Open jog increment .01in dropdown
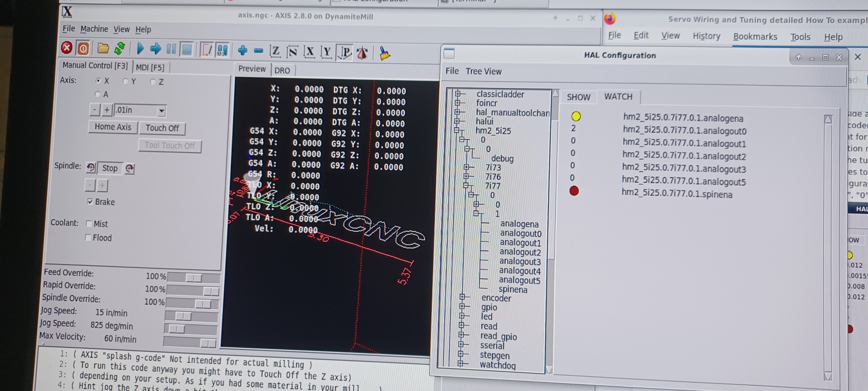The width and height of the screenshot is (868, 391). tap(162, 111)
